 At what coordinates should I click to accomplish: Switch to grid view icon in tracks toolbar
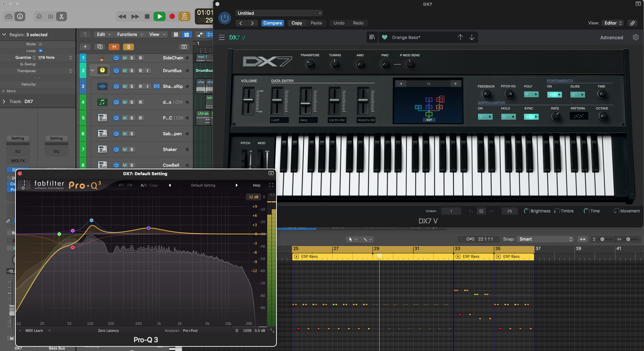(x=176, y=35)
